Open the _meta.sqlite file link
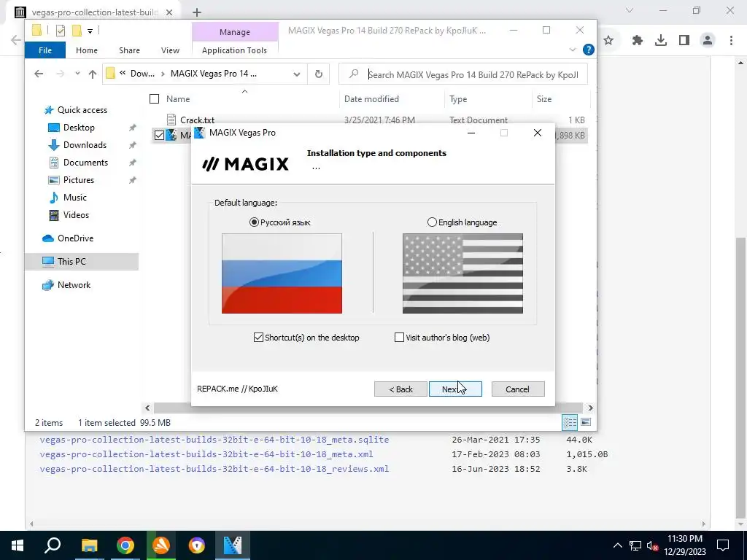 [214, 440]
